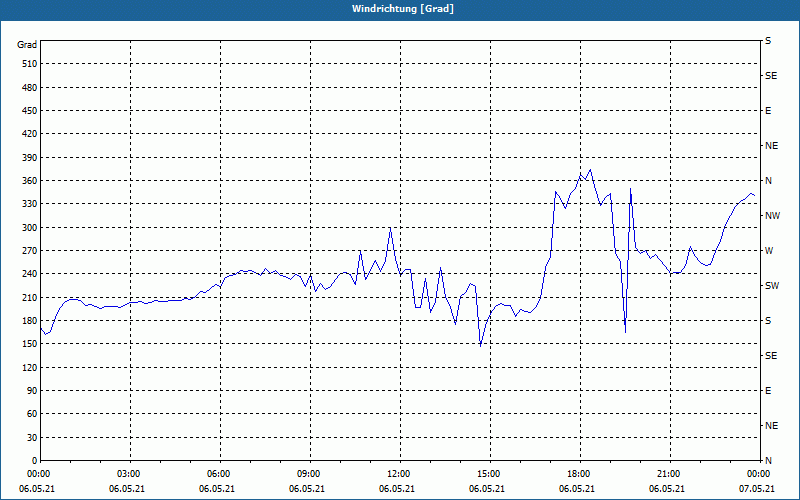Select the 240 degree axis label

[x=30, y=273]
